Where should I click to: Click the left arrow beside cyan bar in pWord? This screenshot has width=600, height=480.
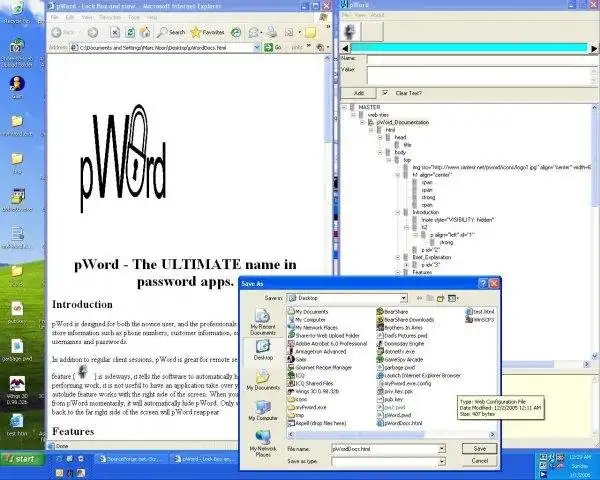coord(345,48)
